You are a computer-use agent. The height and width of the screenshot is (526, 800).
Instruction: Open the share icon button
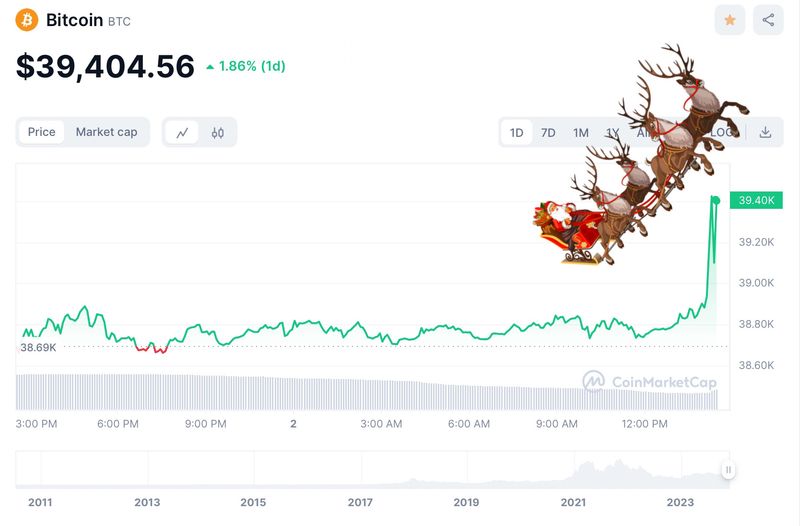point(768,20)
